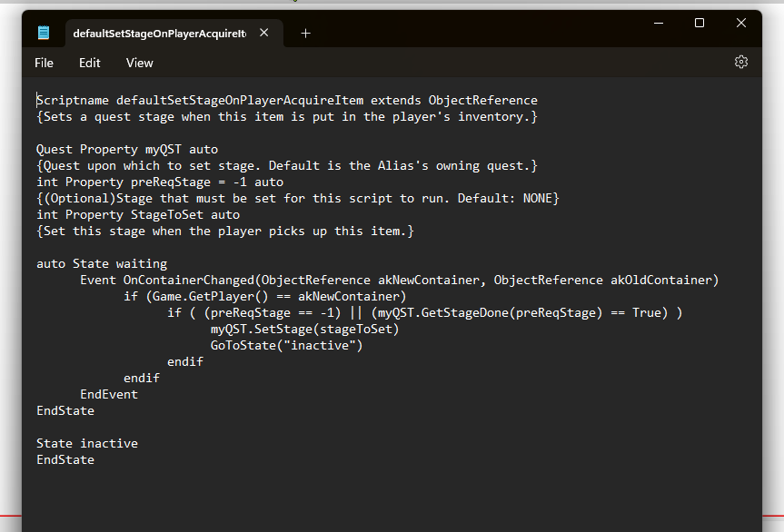Add a new tab with plus button
The height and width of the screenshot is (532, 784).
click(305, 34)
